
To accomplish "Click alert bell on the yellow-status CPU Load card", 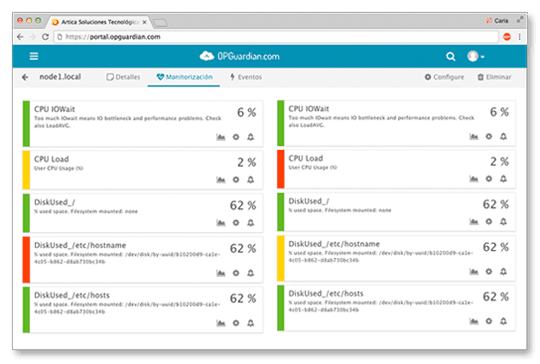I will click(251, 179).
